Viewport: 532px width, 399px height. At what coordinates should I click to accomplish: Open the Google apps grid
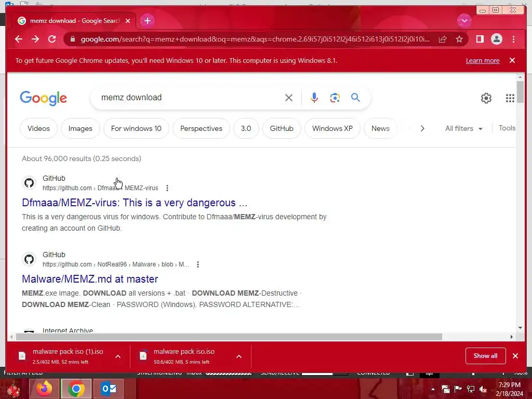510,98
